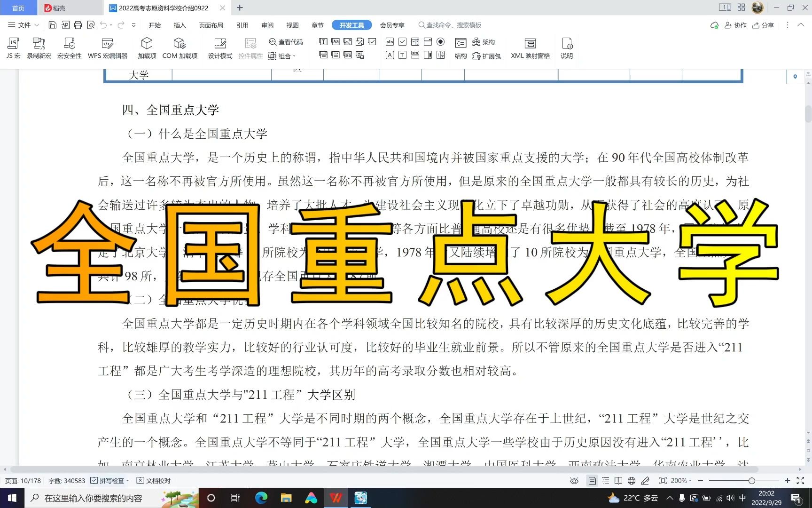This screenshot has width=812, height=508.
Task: Insert a picture content control
Action: (348, 42)
